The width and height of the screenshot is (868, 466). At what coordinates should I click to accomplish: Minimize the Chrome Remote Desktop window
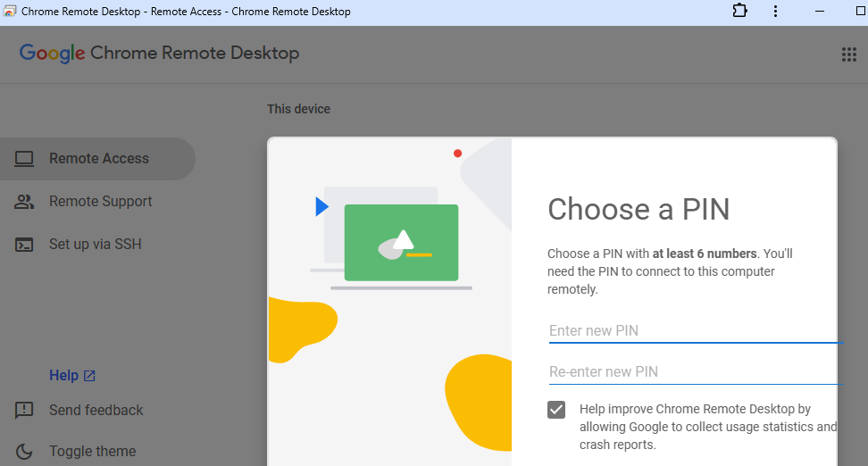(x=819, y=11)
